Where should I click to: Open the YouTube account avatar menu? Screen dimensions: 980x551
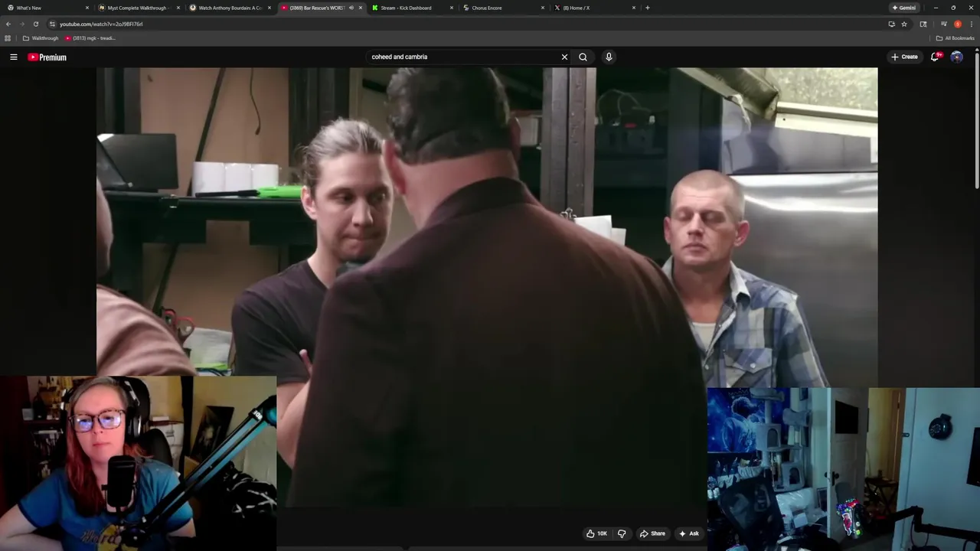(956, 57)
